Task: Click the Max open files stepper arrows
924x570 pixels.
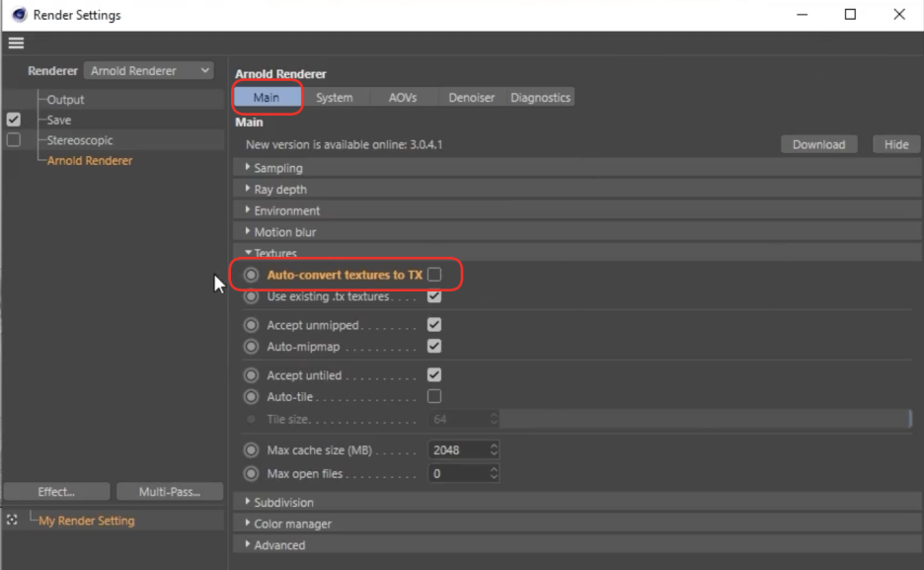Action: pos(494,473)
